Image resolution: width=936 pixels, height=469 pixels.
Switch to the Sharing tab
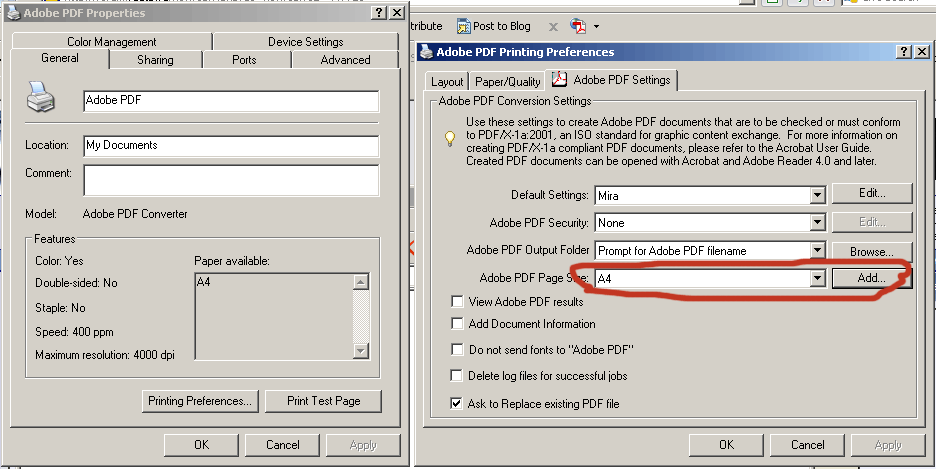(155, 60)
